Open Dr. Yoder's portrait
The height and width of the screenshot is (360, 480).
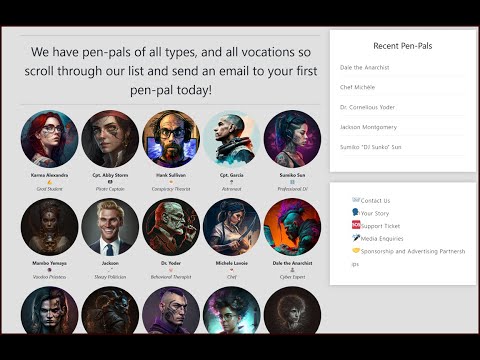click(x=171, y=227)
